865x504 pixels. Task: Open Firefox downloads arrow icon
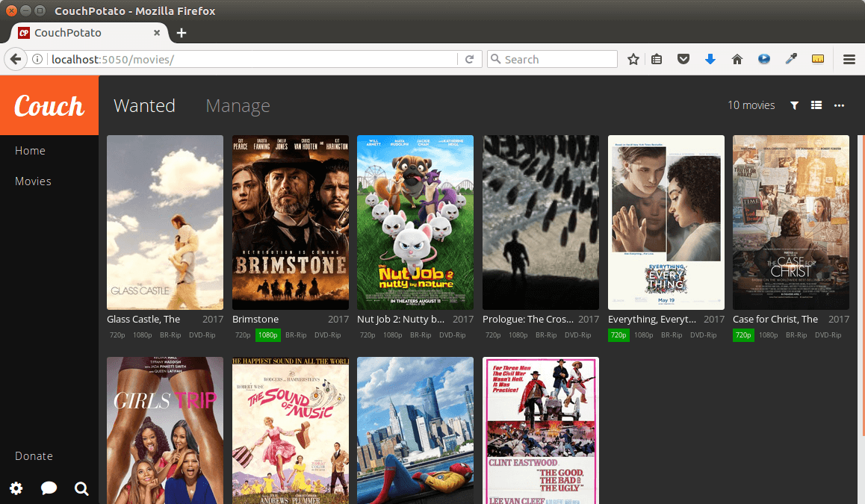(x=710, y=60)
